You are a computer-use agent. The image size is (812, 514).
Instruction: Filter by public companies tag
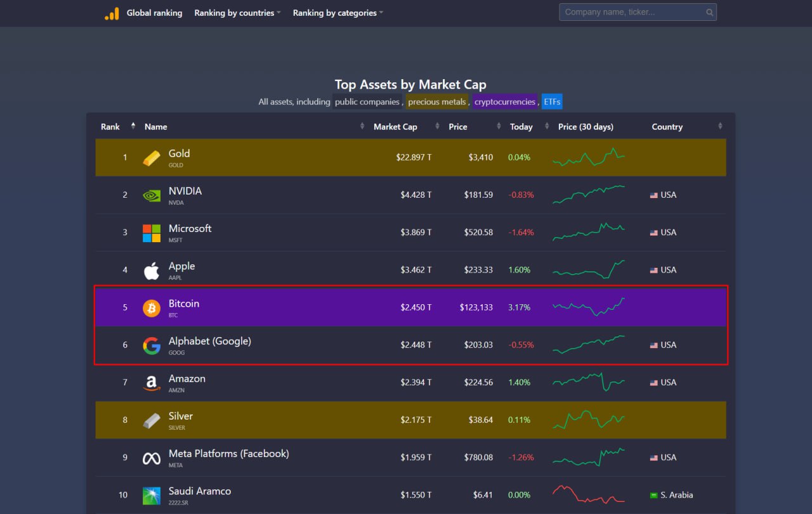tap(367, 101)
